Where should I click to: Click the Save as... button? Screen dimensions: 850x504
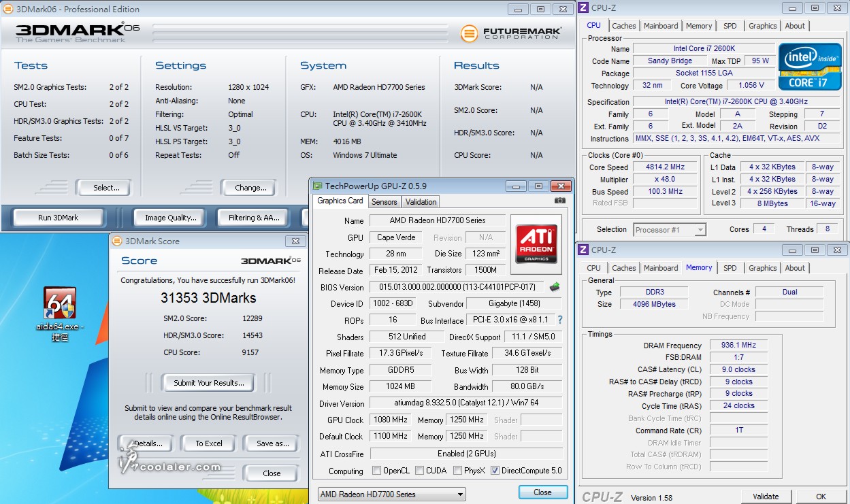click(x=272, y=443)
